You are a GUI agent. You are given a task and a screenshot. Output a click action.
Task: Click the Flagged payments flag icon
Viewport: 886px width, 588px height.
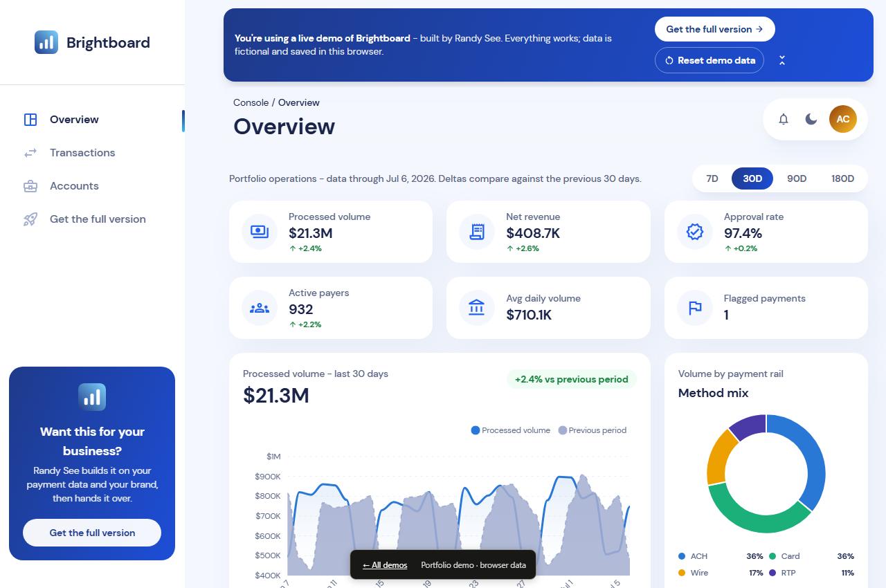(695, 308)
